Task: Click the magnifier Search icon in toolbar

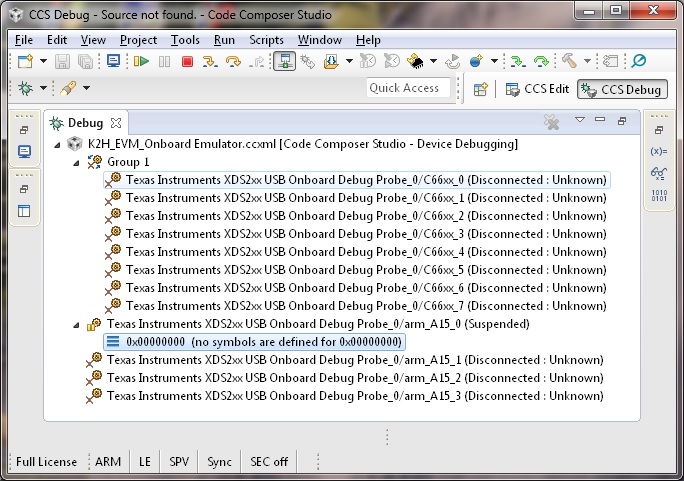Action: click(638, 62)
